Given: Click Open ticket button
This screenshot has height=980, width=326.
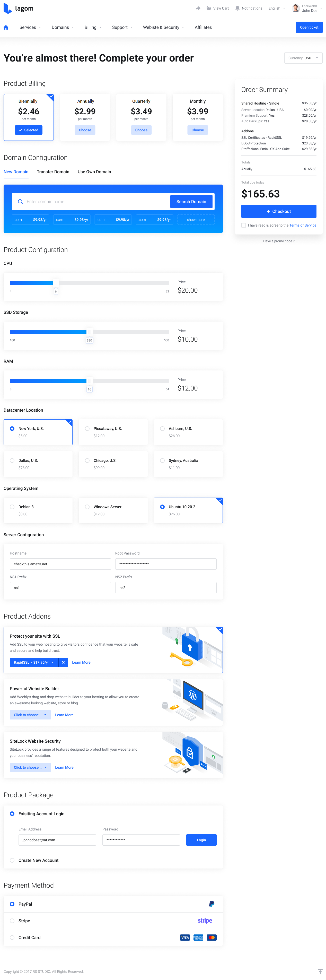Looking at the screenshot, I should [309, 27].
